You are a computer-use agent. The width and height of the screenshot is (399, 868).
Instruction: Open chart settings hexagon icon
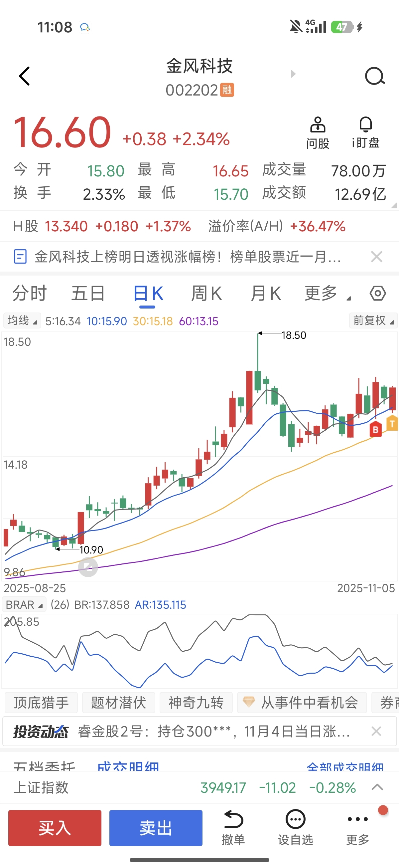click(x=378, y=293)
